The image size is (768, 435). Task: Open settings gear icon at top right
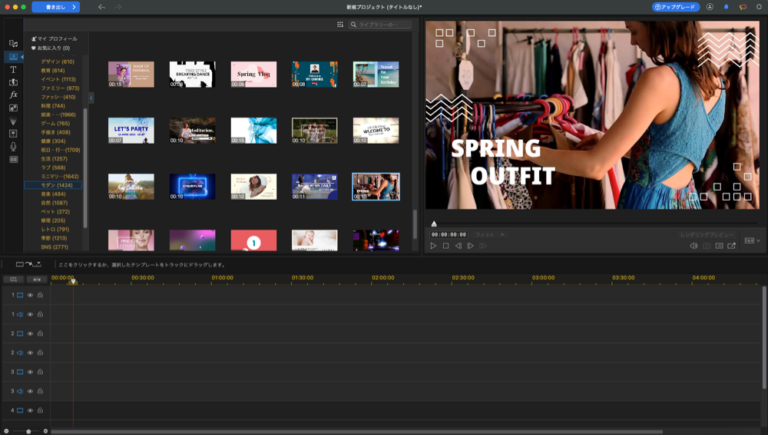tap(757, 7)
